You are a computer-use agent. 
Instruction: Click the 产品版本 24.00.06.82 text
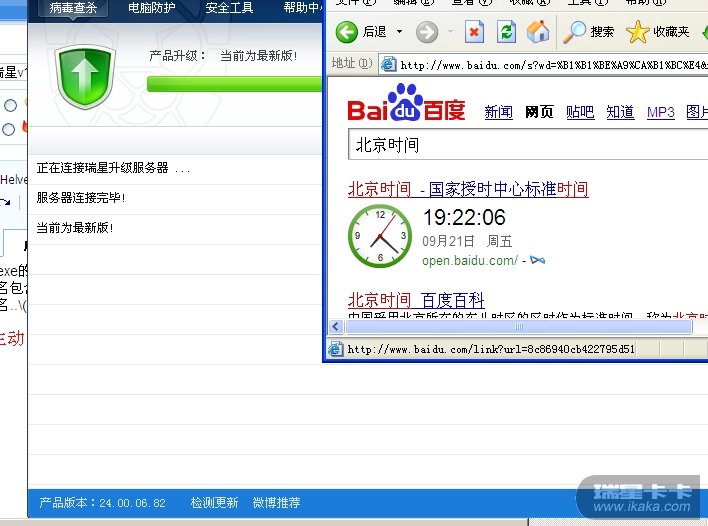(x=102, y=503)
